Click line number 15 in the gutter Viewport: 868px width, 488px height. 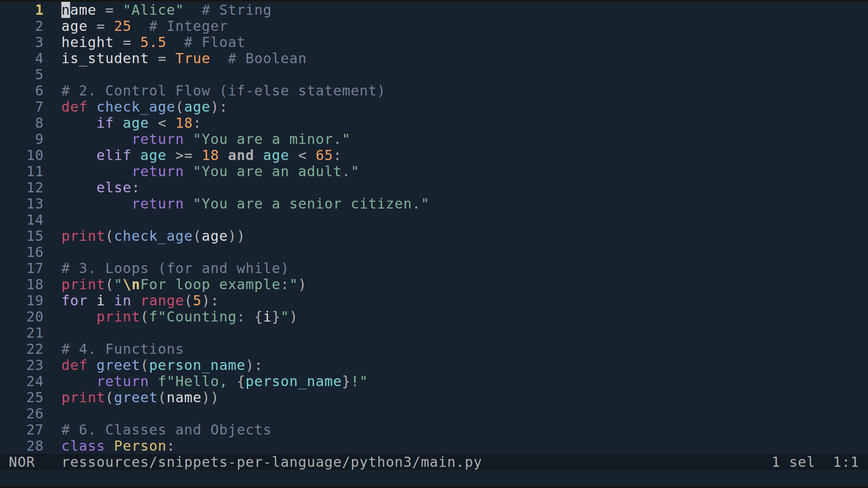[35, 235]
